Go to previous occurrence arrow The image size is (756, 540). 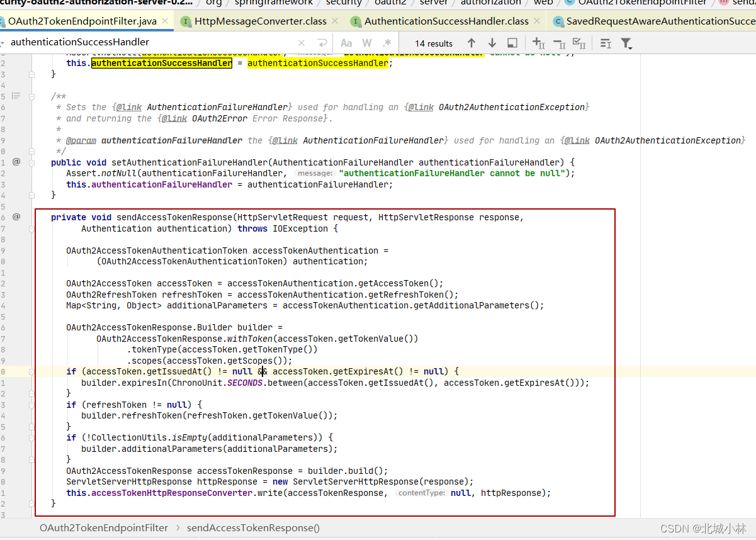471,43
